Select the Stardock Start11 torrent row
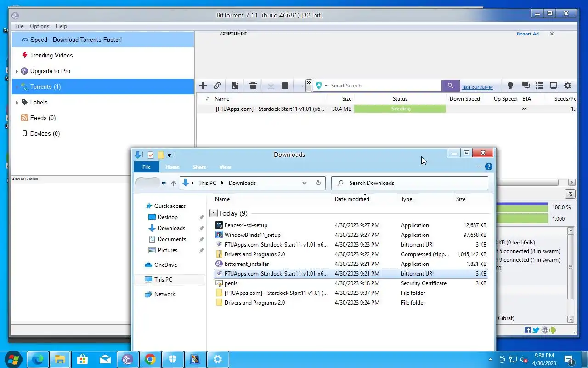The width and height of the screenshot is (588, 368). [386, 109]
